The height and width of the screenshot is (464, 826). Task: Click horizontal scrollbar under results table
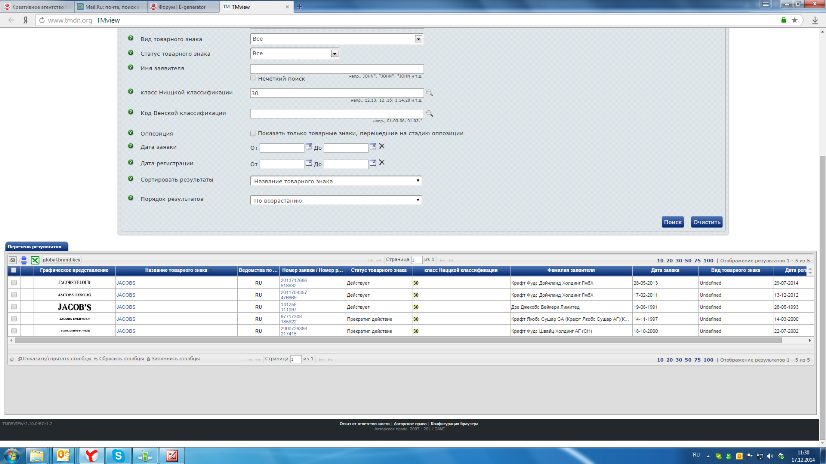pos(398,341)
